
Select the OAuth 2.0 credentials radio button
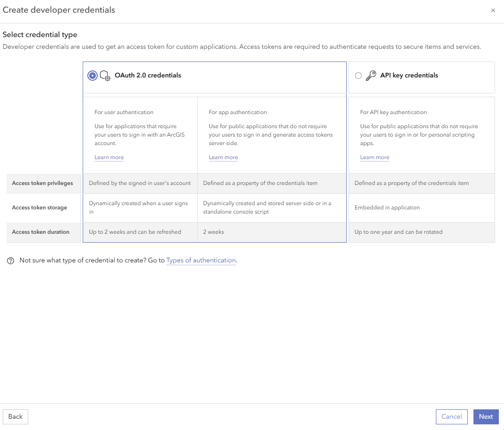93,75
